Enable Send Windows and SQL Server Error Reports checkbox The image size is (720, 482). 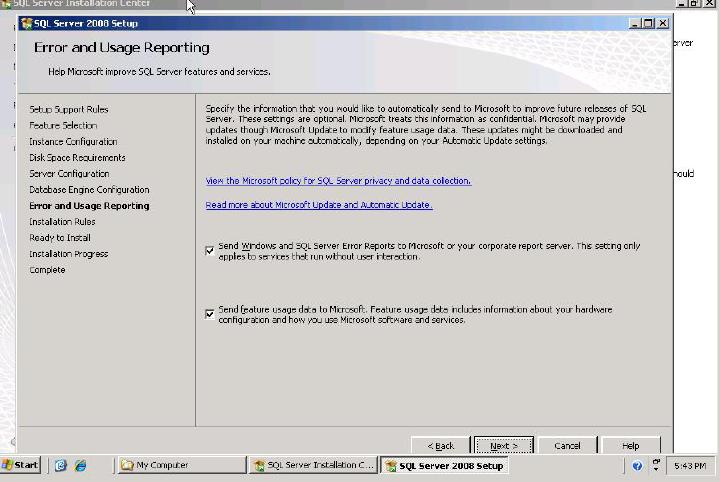(209, 251)
